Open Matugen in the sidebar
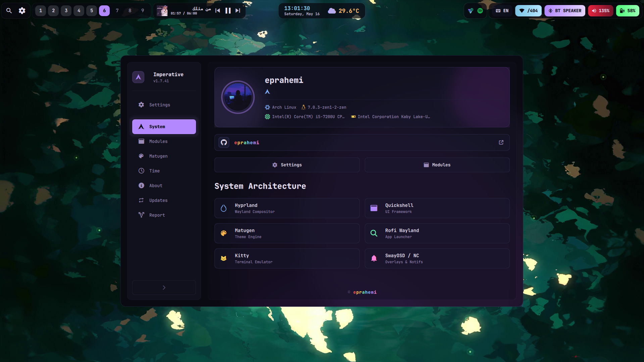 (164, 156)
